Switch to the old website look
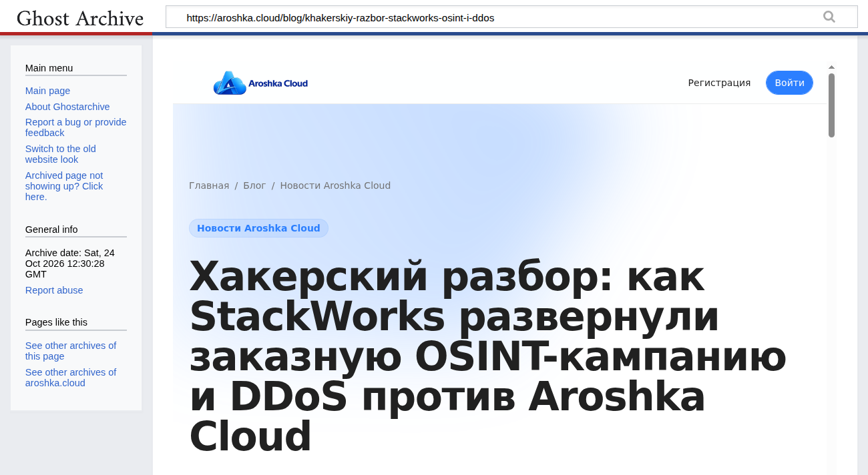 [x=61, y=154]
